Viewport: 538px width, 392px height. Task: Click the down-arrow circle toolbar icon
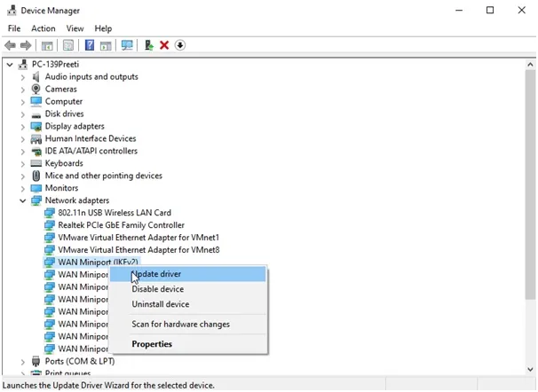180,45
